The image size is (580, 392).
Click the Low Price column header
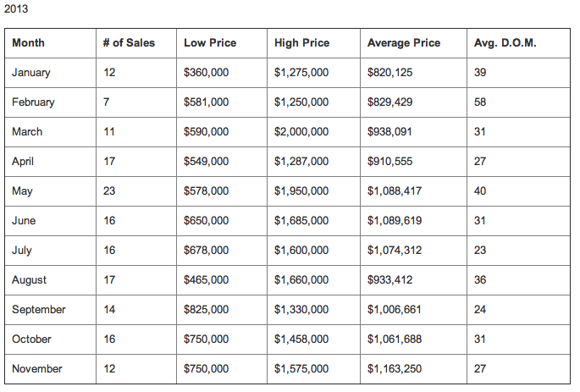click(210, 42)
